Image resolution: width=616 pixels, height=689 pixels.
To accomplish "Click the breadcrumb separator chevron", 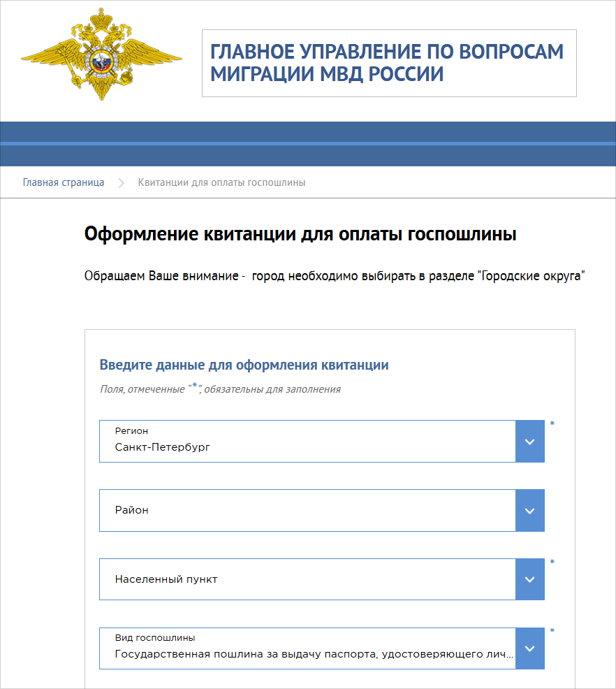I will (121, 183).
